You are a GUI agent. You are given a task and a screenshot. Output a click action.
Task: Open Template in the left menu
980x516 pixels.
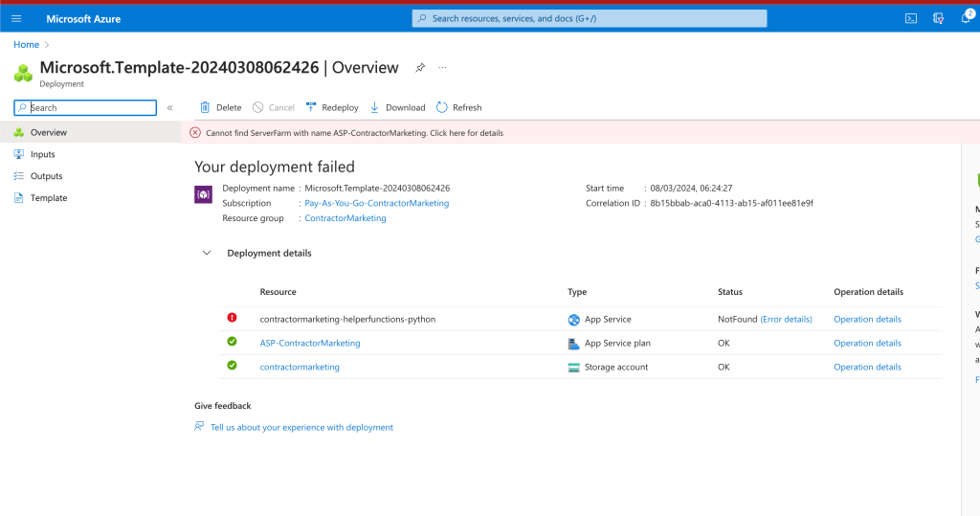click(91, 197)
